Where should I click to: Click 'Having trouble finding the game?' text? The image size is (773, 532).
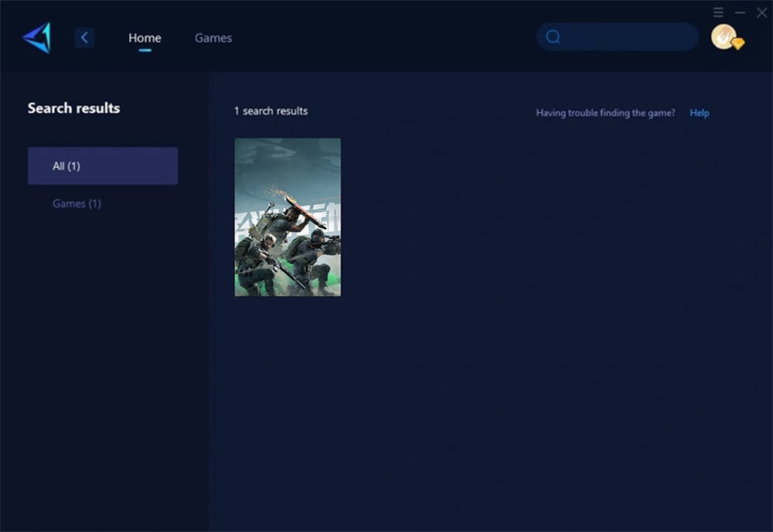[606, 113]
